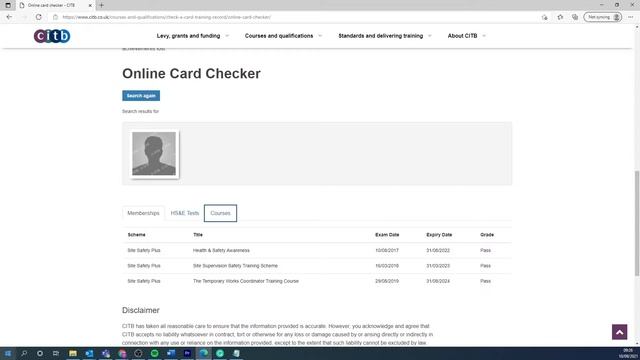Expand Levy, grants and funding menu
640x360 pixels.
click(x=193, y=36)
